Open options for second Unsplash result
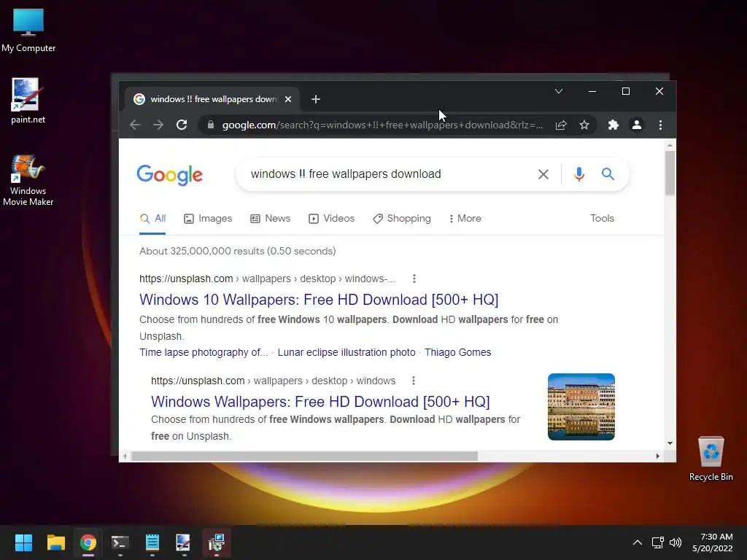Screen dimensions: 747x560 click(x=413, y=381)
